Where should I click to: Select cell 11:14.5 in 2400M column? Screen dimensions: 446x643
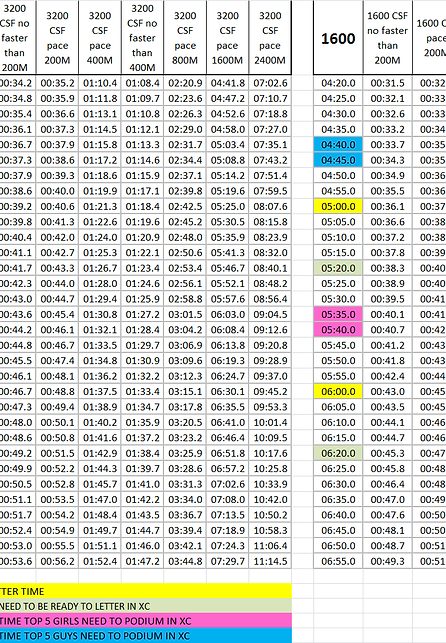[270, 561]
